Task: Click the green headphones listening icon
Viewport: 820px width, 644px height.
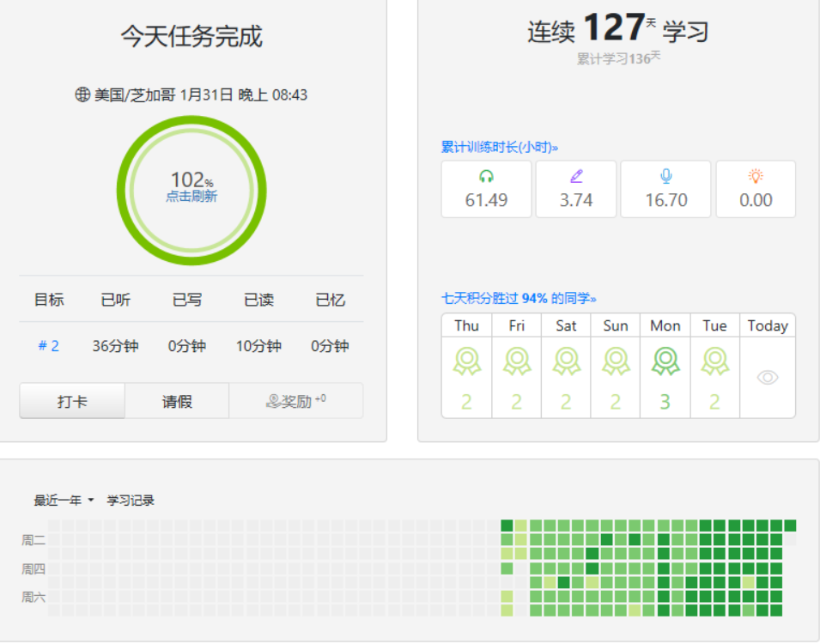Action: (486, 177)
